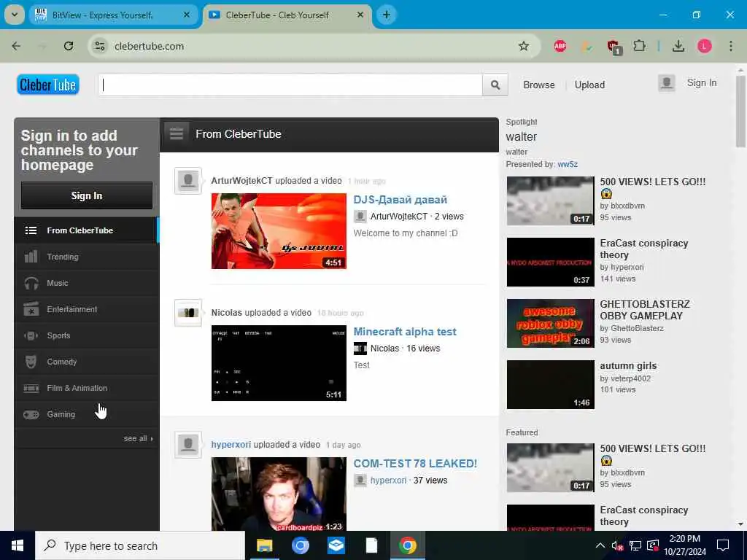Close the BitView tab

tap(187, 15)
